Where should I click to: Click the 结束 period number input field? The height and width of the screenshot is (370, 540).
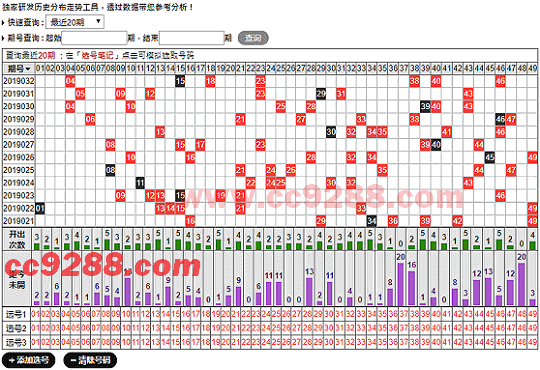click(x=192, y=38)
